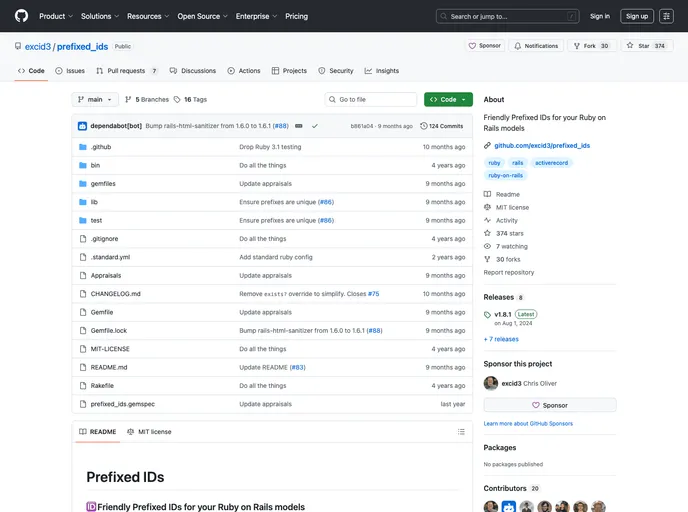Open the command palette icon in header
Image resolution: width=688 pixels, height=512 pixels.
[x=666, y=16]
